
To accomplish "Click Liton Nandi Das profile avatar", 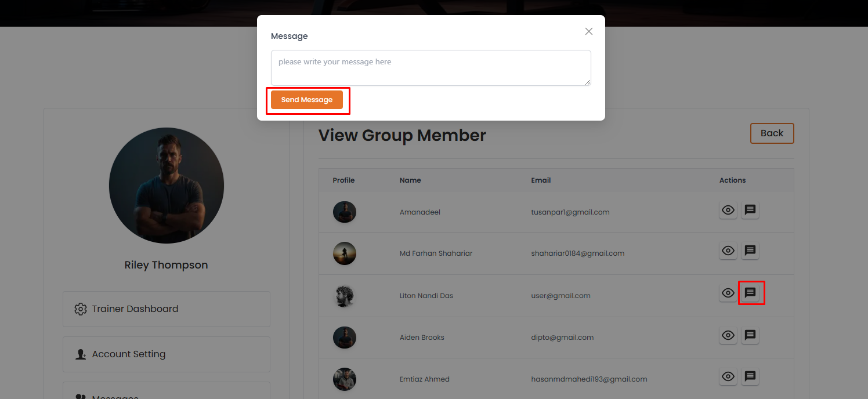I will (x=344, y=296).
